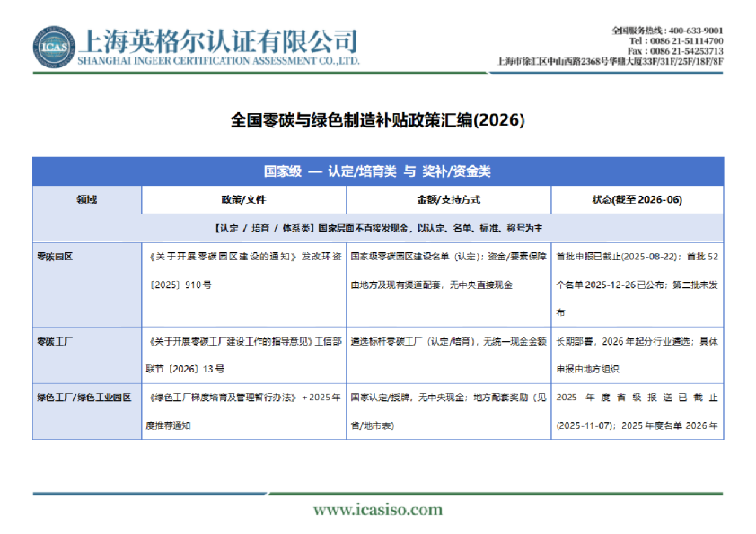The width and height of the screenshot is (756, 534).
Task: Click the title 全国零碳与绿色制造补贴政策汇编(2026)
Action: coord(377,120)
